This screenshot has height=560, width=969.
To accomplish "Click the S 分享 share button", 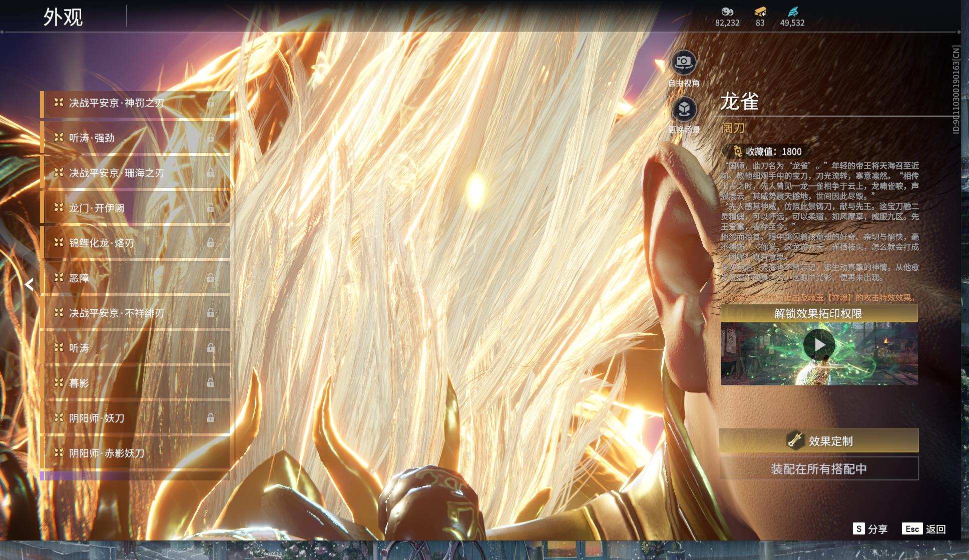I will (x=870, y=529).
